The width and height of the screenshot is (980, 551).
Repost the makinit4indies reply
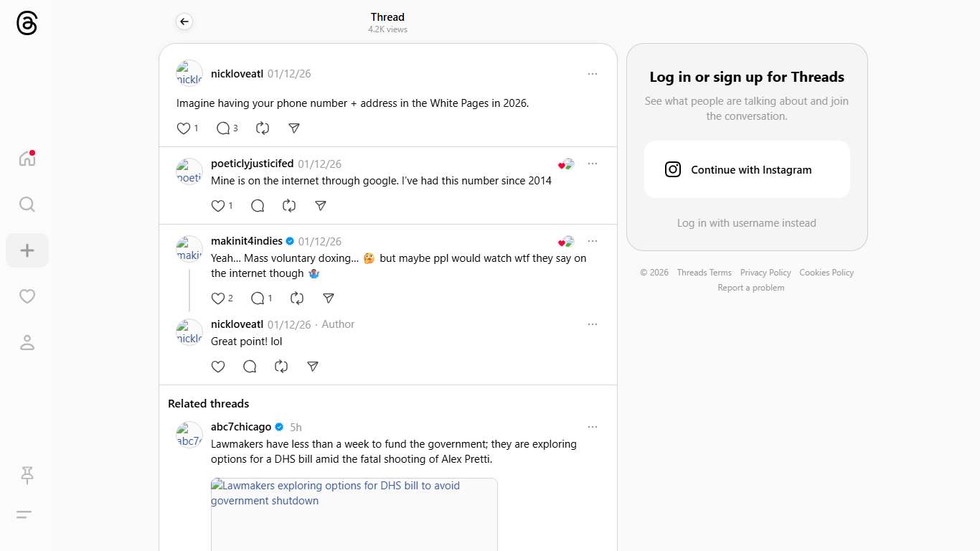pos(297,298)
